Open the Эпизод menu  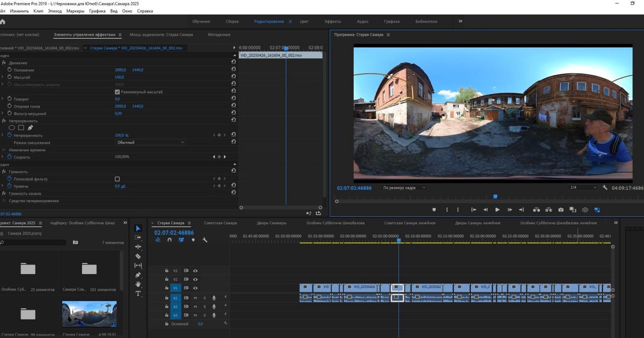(55, 11)
